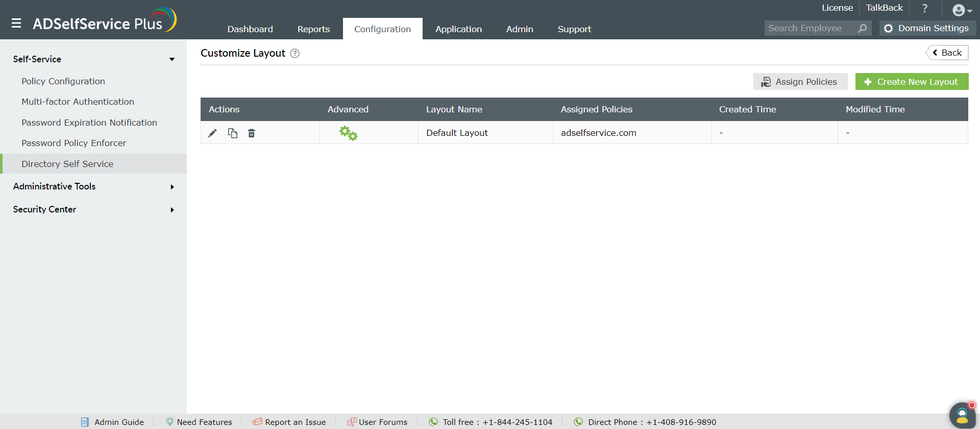Image resolution: width=980 pixels, height=429 pixels.
Task: Open the TalkBack link
Action: point(884,8)
